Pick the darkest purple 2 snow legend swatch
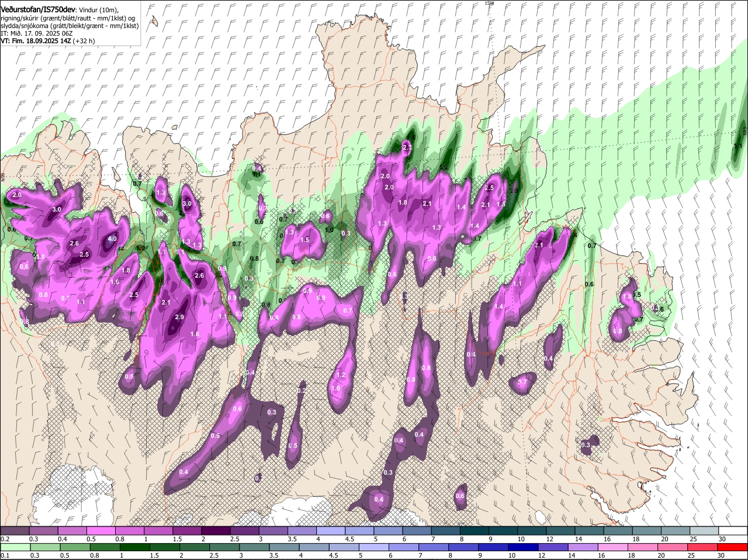 pos(216,530)
